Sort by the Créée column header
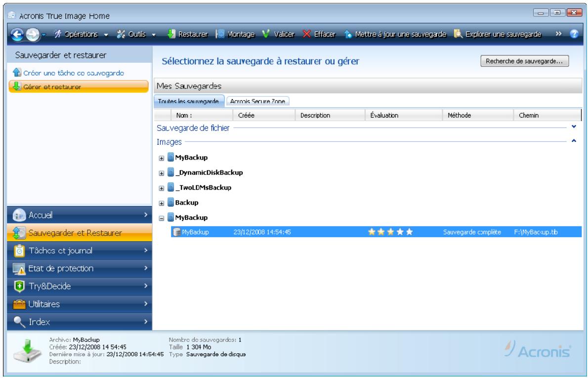The width and height of the screenshot is (588, 378). coord(264,116)
